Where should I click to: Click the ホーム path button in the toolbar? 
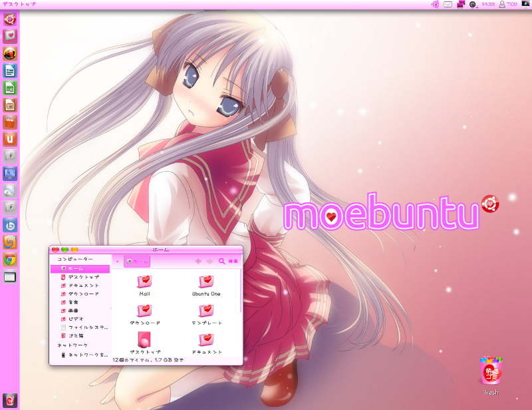coord(137,261)
